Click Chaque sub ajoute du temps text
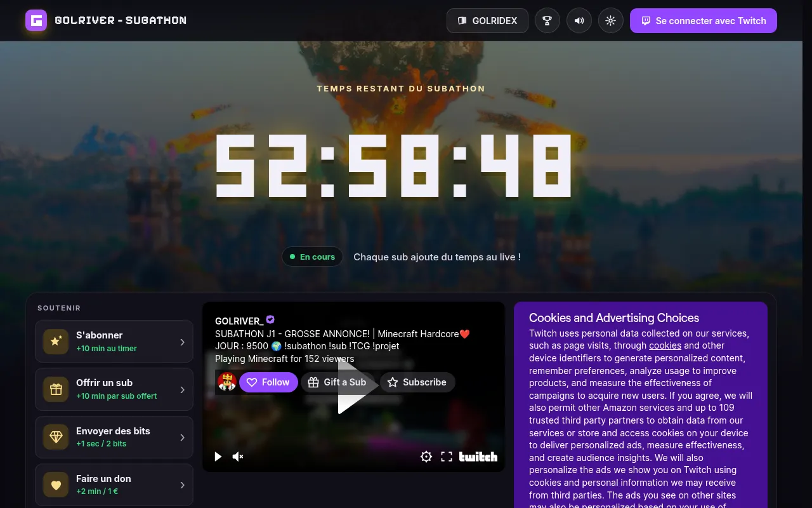The width and height of the screenshot is (812, 508). (x=437, y=257)
